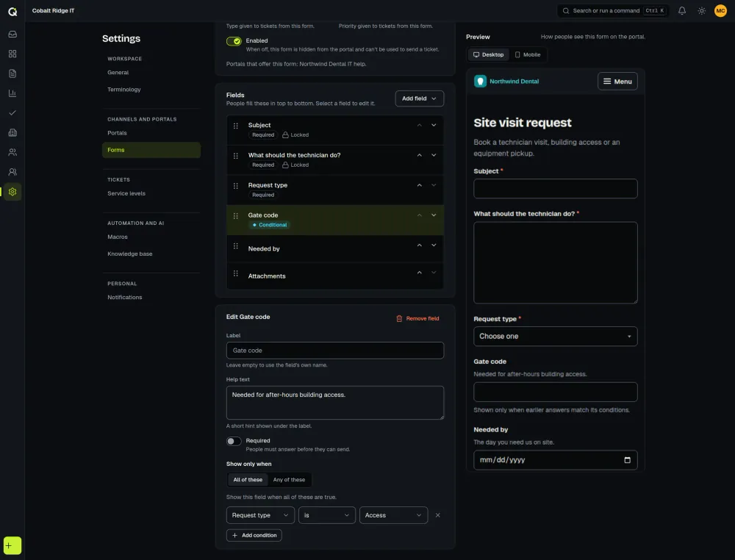Open the people icon directly above the settings gear
735x560 pixels.
tap(12, 172)
